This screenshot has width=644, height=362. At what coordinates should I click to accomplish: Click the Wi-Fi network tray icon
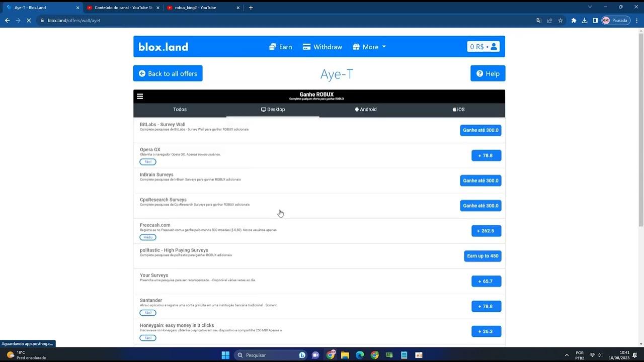tap(592, 355)
